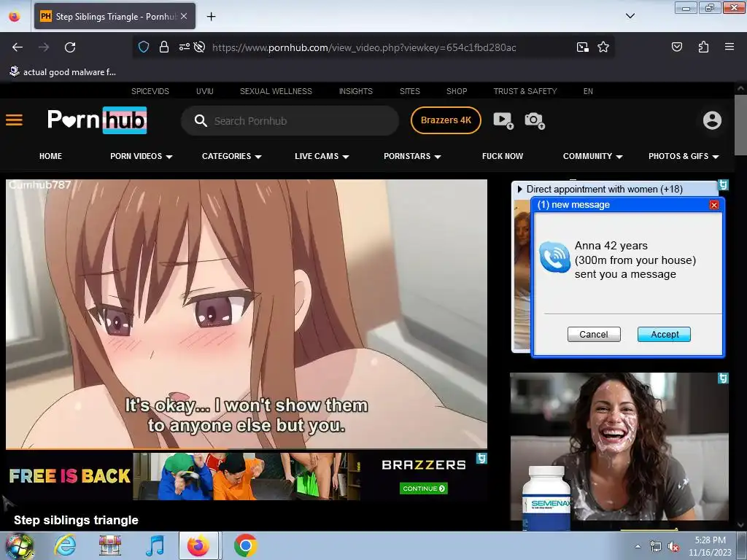Save page to Pocket
The width and height of the screenshot is (747, 560).
point(677,47)
